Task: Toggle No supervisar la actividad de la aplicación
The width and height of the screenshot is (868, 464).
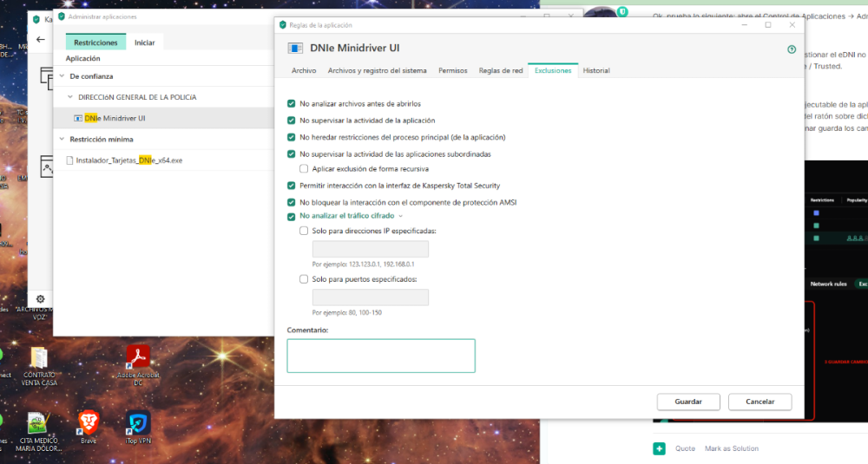Action: tap(291, 121)
